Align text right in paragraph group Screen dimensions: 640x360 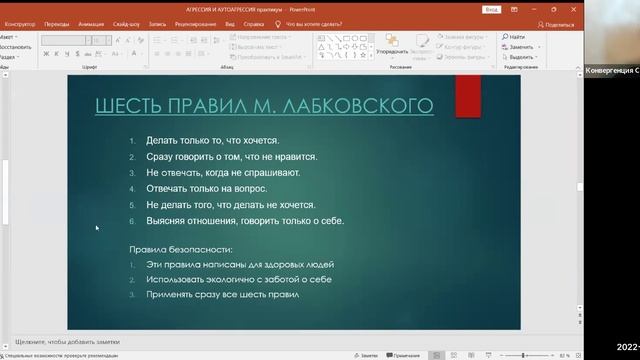tap(178, 54)
